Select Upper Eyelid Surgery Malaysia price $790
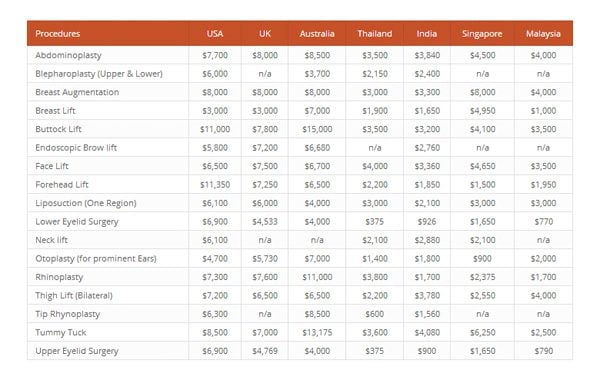This screenshot has width=600, height=380. click(543, 351)
